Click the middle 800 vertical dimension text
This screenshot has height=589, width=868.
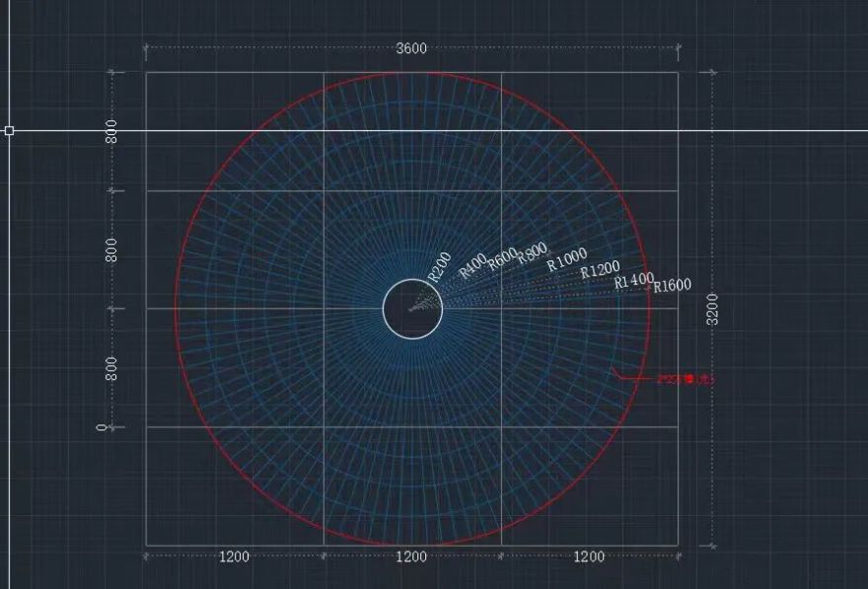coord(111,250)
